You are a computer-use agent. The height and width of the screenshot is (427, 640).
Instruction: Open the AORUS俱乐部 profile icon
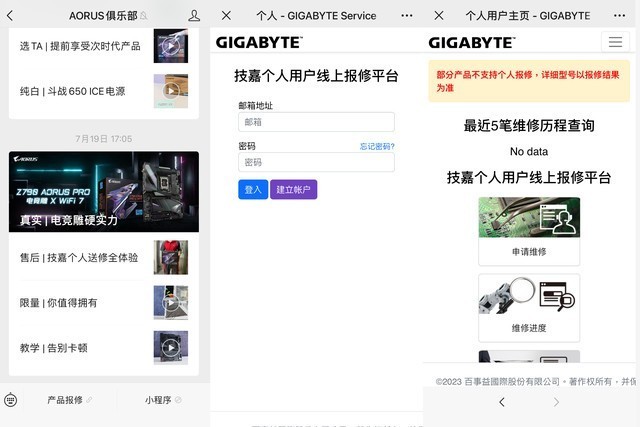click(194, 16)
